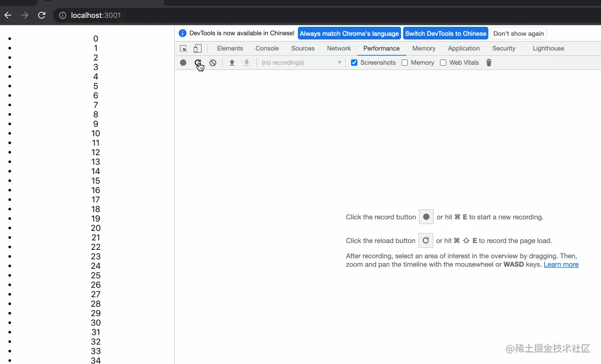Open the Elements panel tab
The height and width of the screenshot is (364, 601).
tap(230, 48)
